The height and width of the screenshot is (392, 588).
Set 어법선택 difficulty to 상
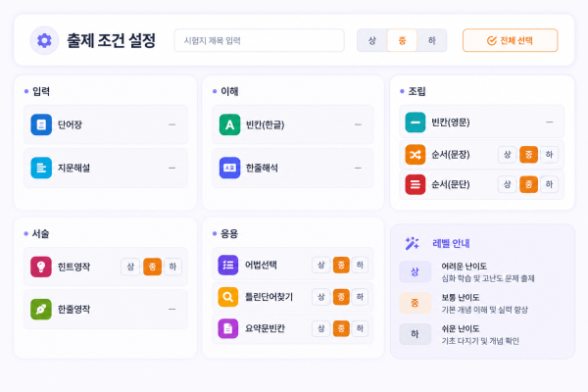[x=321, y=265]
